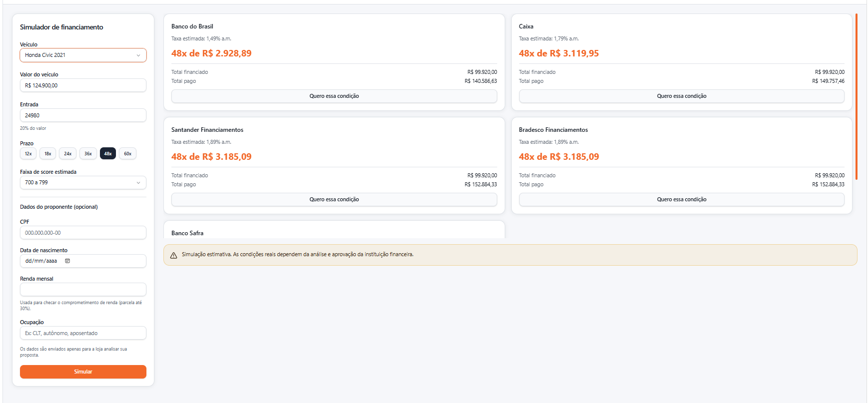
Task: Click the Simulador de financiamento heading
Action: coord(61,27)
